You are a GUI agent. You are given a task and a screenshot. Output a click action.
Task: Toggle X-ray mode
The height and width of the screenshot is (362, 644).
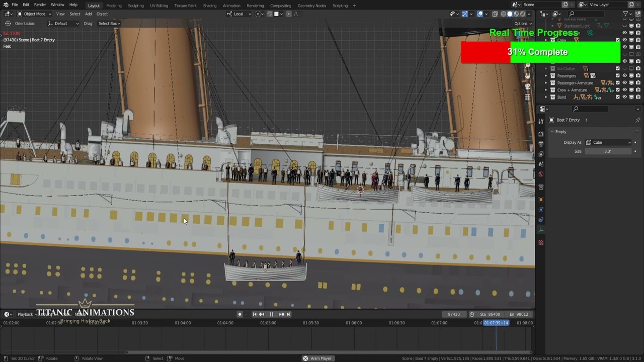click(495, 14)
